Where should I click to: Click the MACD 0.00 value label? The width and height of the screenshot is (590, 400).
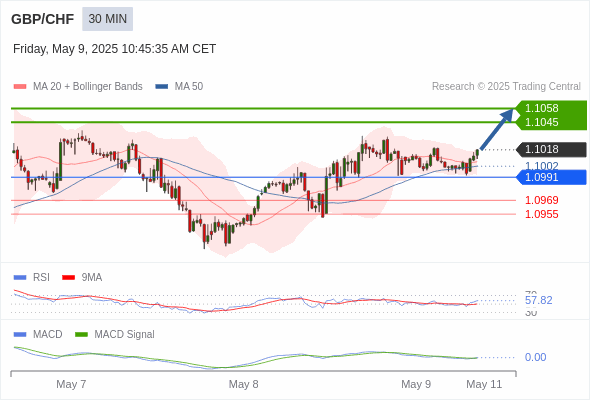point(535,357)
